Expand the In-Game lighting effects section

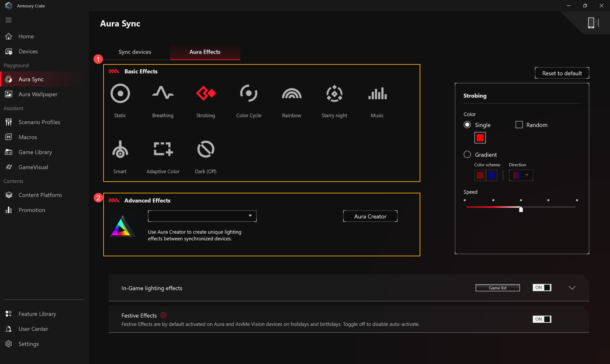[x=572, y=287]
